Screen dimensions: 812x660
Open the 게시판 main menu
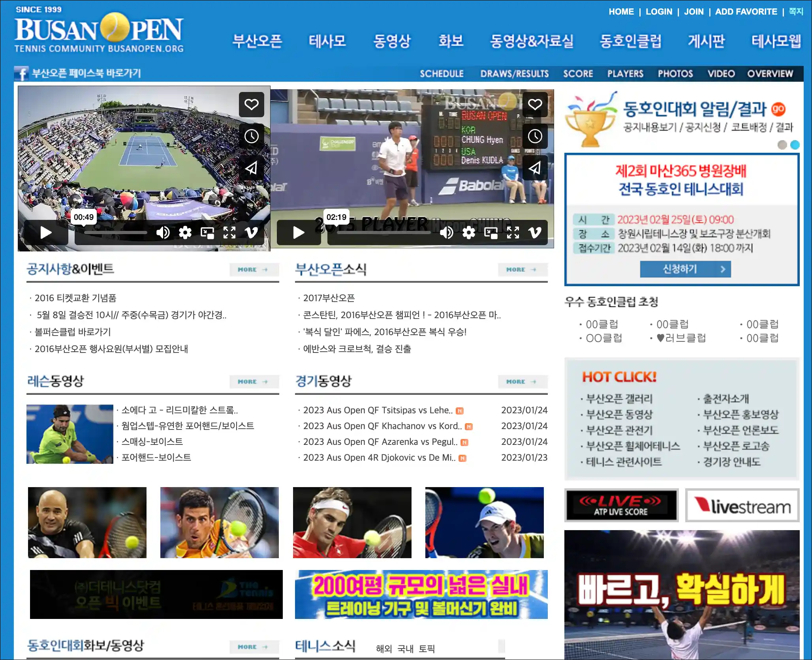coord(707,41)
